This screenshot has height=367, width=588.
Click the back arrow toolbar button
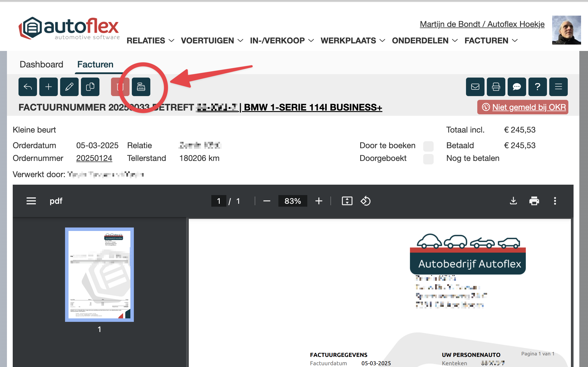click(28, 87)
